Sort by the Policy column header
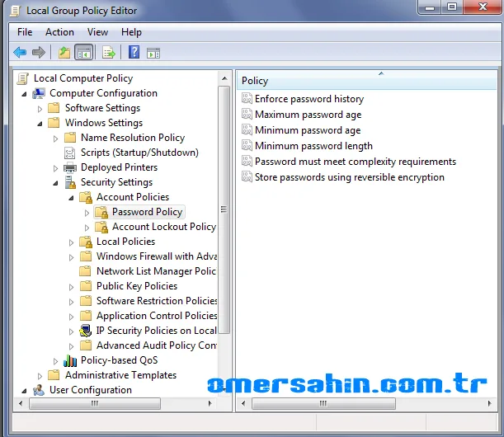This screenshot has height=437, width=504. [x=367, y=81]
